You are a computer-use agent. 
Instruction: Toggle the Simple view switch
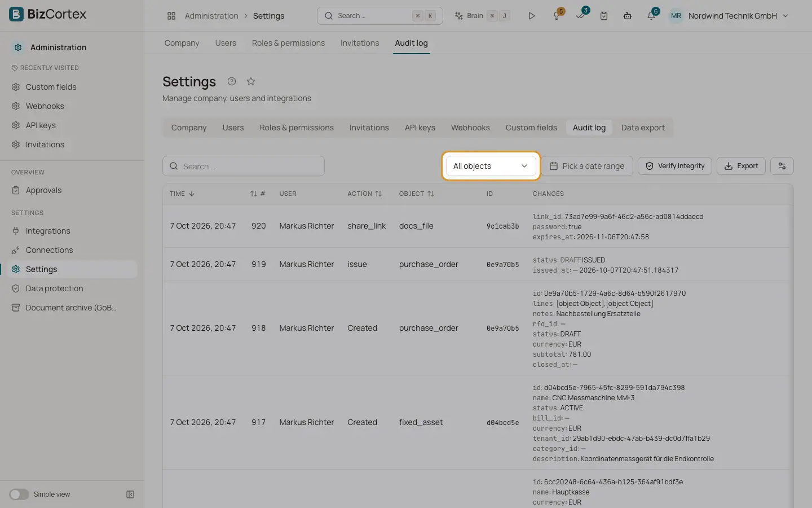(19, 494)
